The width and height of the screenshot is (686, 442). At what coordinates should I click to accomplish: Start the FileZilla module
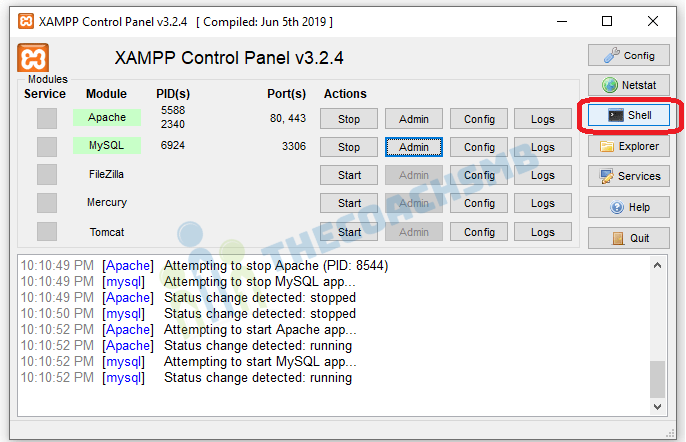(349, 175)
